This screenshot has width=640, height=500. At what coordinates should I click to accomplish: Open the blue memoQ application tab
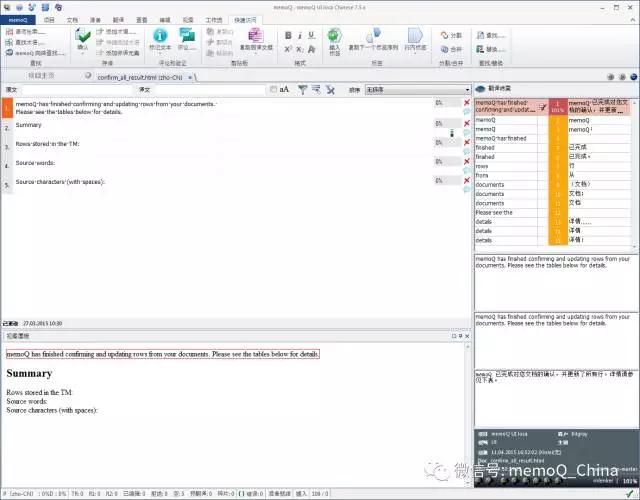click(x=18, y=20)
